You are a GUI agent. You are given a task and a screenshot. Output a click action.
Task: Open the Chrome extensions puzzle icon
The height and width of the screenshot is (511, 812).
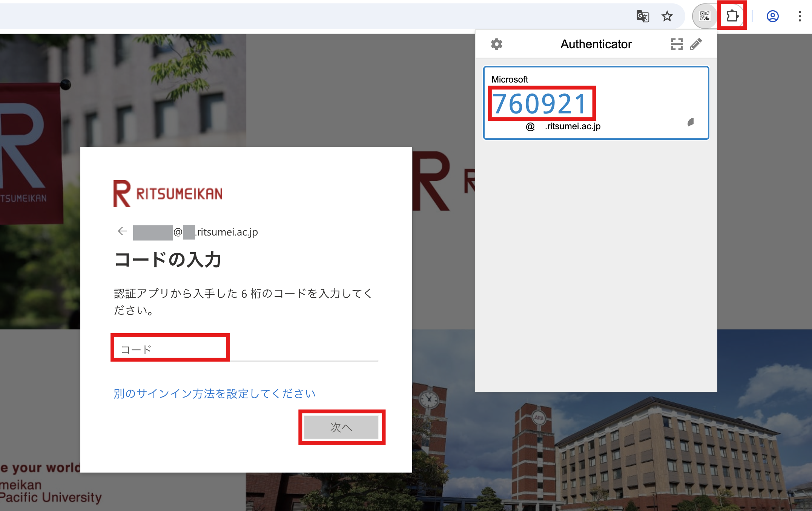(x=732, y=16)
